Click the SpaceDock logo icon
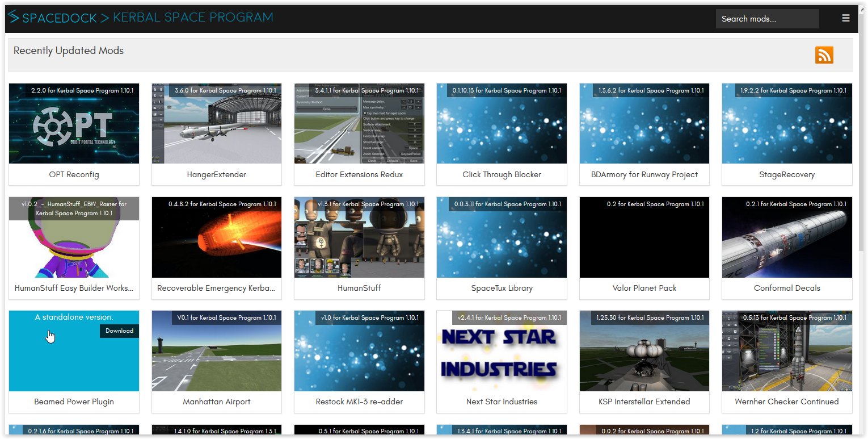 tap(14, 18)
